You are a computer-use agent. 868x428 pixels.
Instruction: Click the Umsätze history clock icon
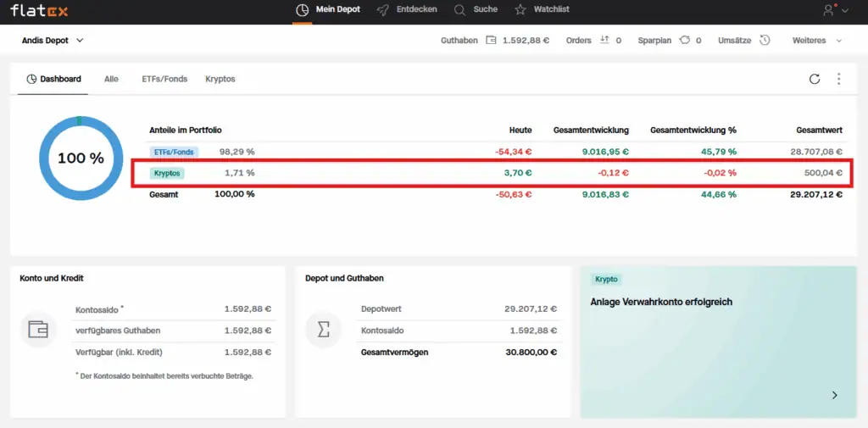pyautogui.click(x=765, y=40)
